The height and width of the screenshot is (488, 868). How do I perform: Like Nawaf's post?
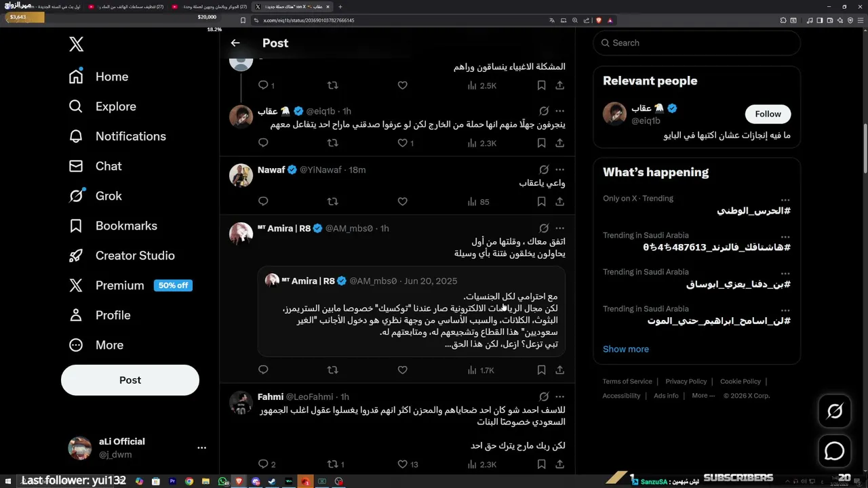tap(402, 201)
